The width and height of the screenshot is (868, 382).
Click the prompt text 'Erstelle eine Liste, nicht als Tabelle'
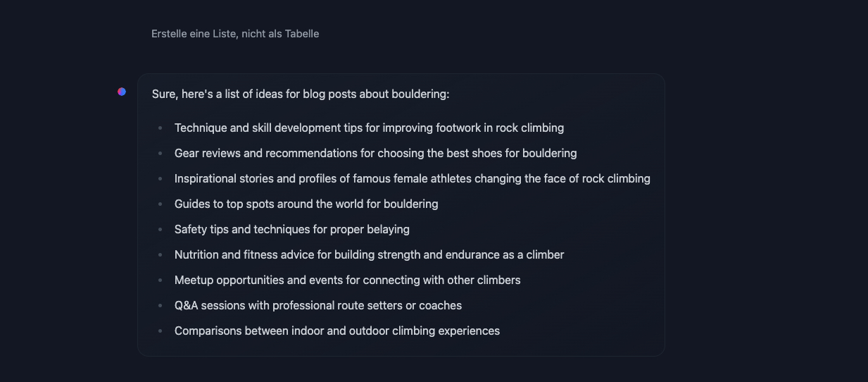click(x=235, y=34)
